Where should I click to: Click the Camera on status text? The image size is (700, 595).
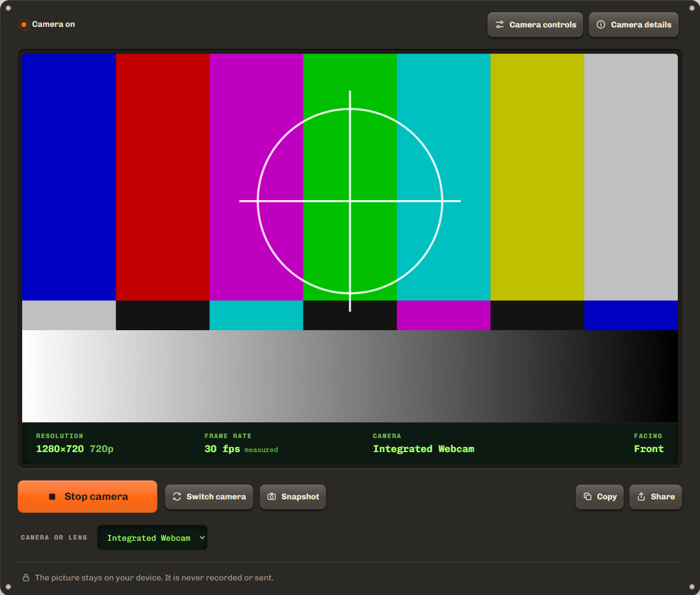53,24
